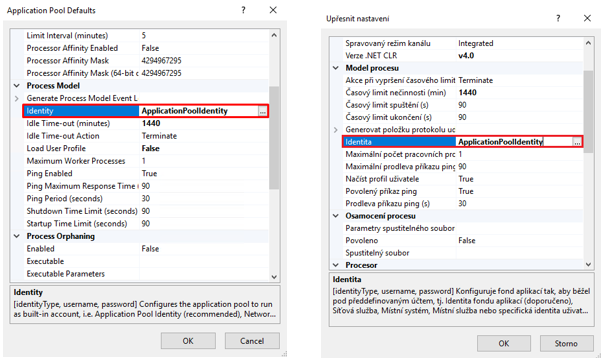604x360 pixels.
Task: Click ApplicationPoolIdentity value in Identity row
Action: pos(185,111)
